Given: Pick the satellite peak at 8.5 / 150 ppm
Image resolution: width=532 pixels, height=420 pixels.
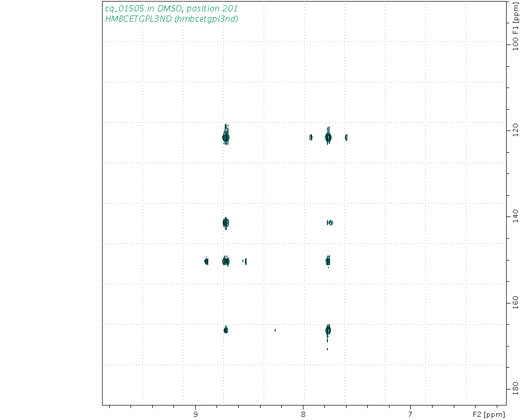Looking at the screenshot, I should click(x=245, y=261).
